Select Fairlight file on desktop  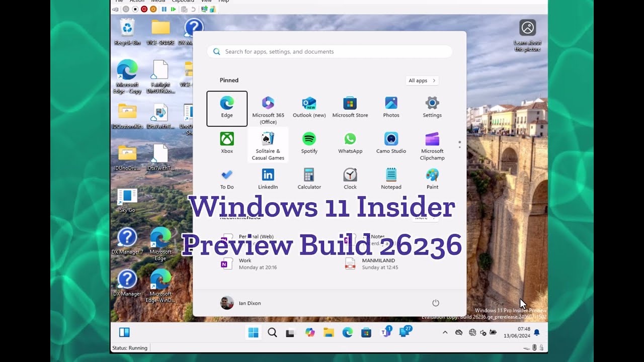point(160,76)
